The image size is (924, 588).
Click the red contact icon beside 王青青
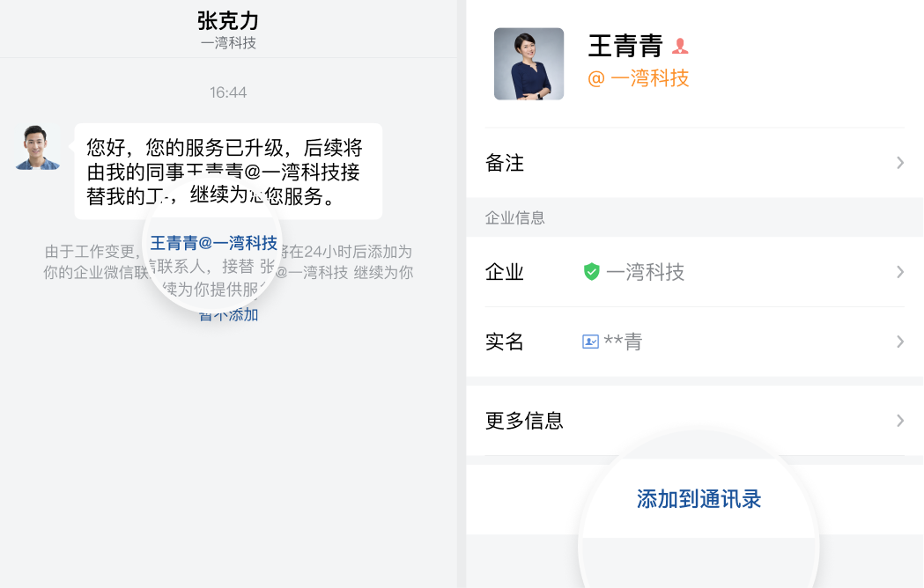pos(680,46)
